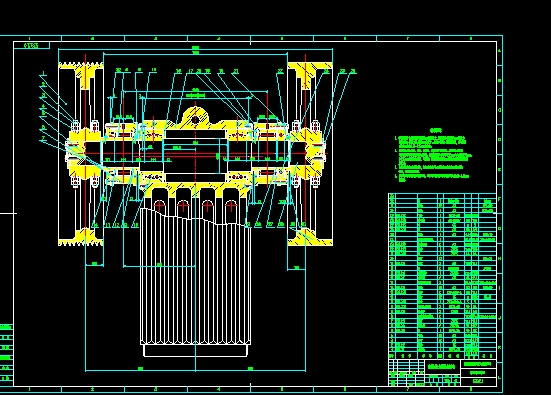Click zone letter A on right frame

500,51
